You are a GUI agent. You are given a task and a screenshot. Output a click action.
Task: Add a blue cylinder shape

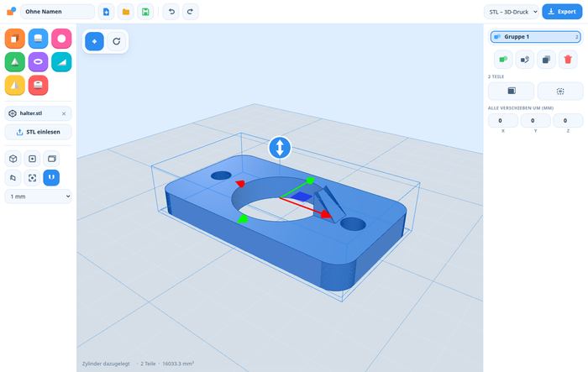39,39
